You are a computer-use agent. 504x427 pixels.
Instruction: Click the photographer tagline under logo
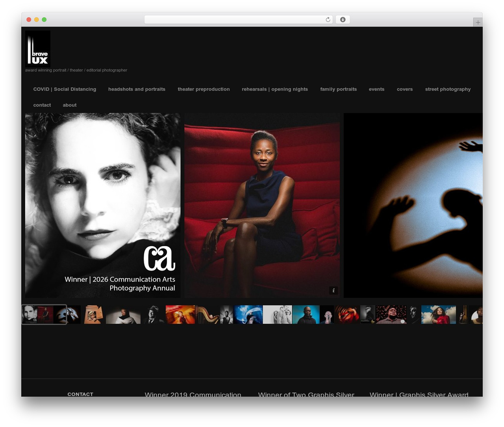(76, 70)
